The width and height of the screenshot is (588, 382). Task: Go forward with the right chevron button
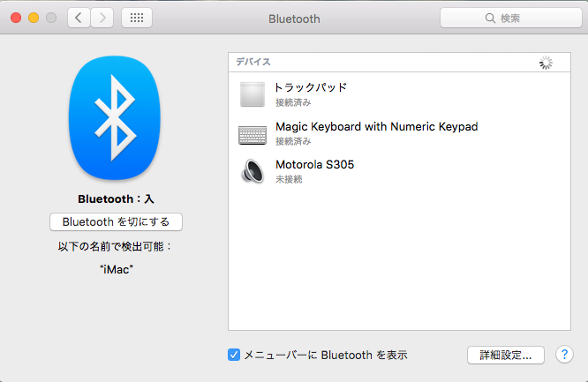tap(102, 18)
